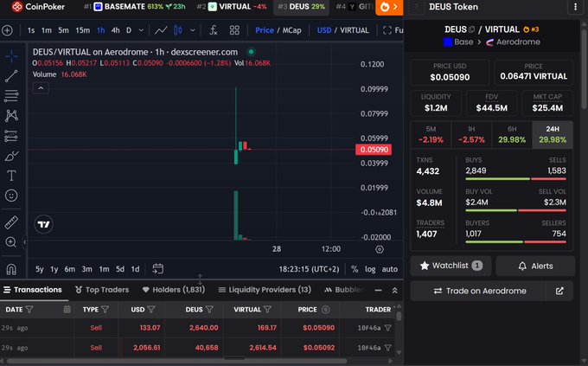Toggle percent scale on the chart
Viewport: 588px width, 366px height.
tap(355, 269)
